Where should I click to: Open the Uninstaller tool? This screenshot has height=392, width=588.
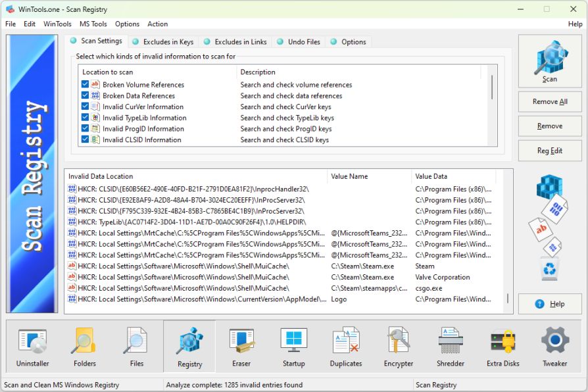click(x=33, y=347)
